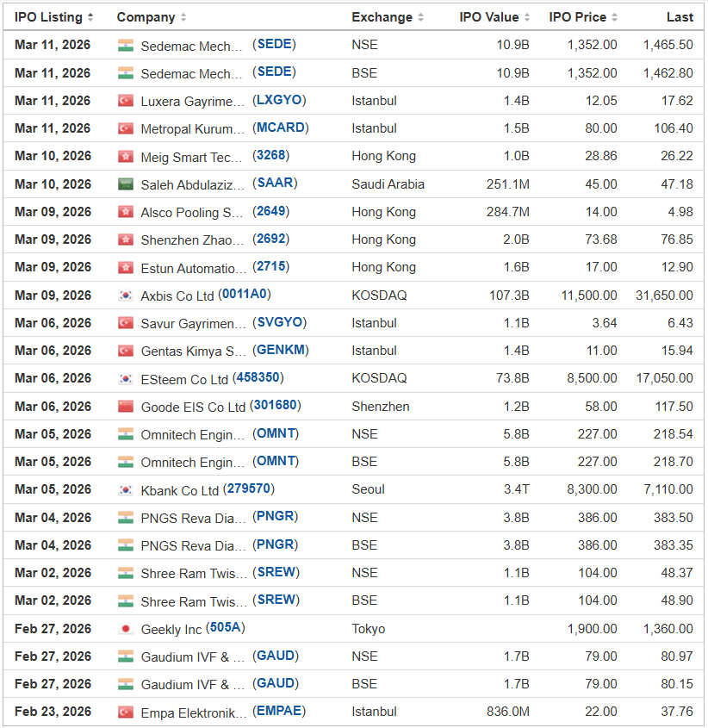Open SREW ticker in the NSE row
Image resolution: width=708 pixels, height=728 pixels.
coord(276,572)
